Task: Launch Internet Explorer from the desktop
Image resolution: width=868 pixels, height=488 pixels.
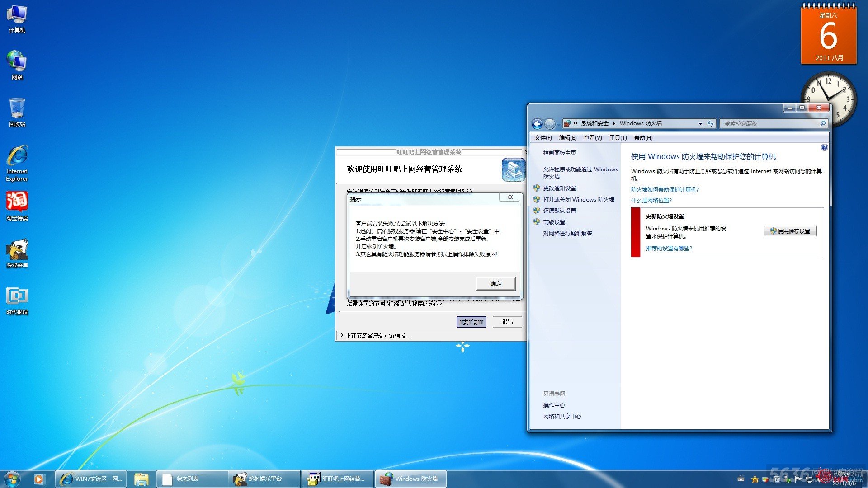Action: click(x=17, y=163)
